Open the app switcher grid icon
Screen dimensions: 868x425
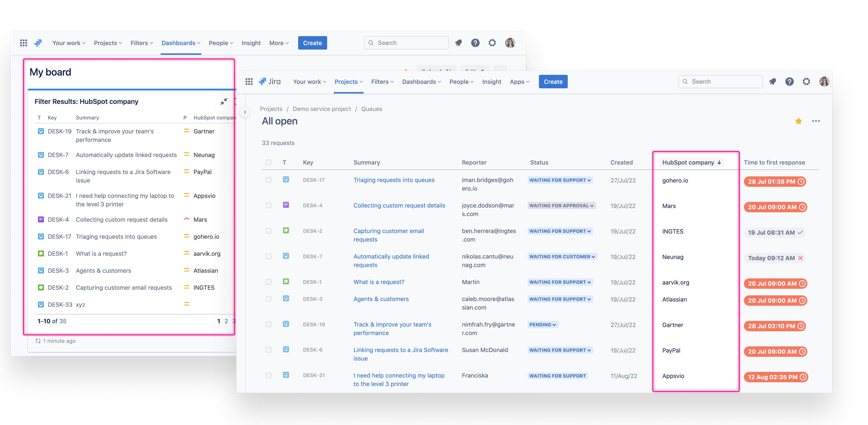pos(249,81)
